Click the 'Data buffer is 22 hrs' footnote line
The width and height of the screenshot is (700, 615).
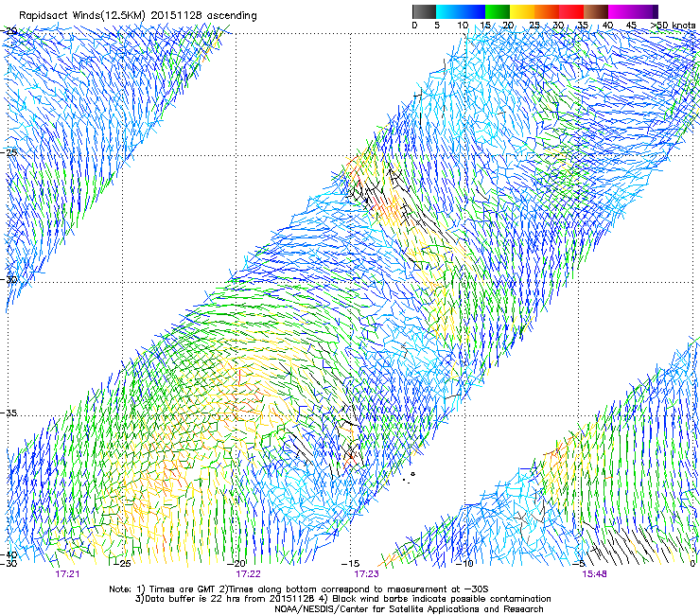342,599
